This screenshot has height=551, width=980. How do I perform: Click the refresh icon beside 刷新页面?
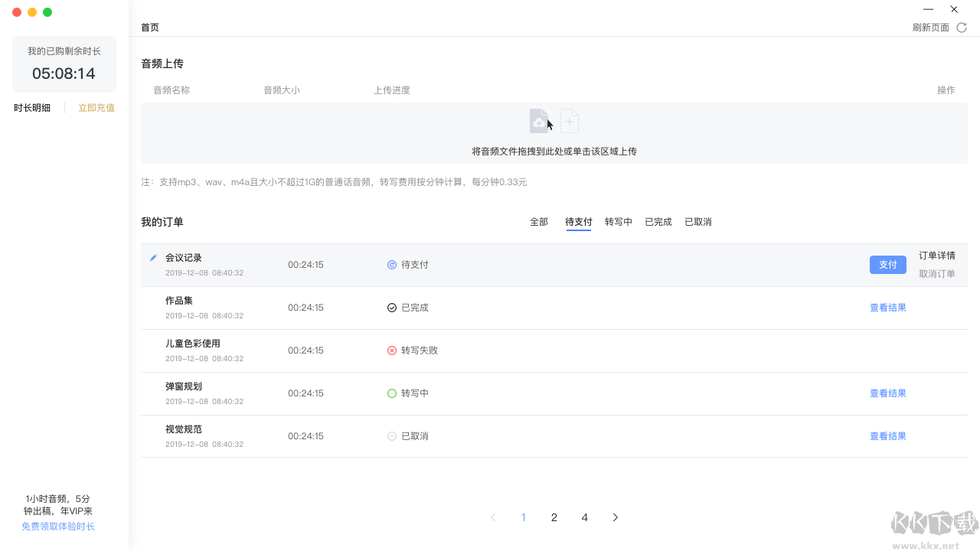[x=962, y=27]
